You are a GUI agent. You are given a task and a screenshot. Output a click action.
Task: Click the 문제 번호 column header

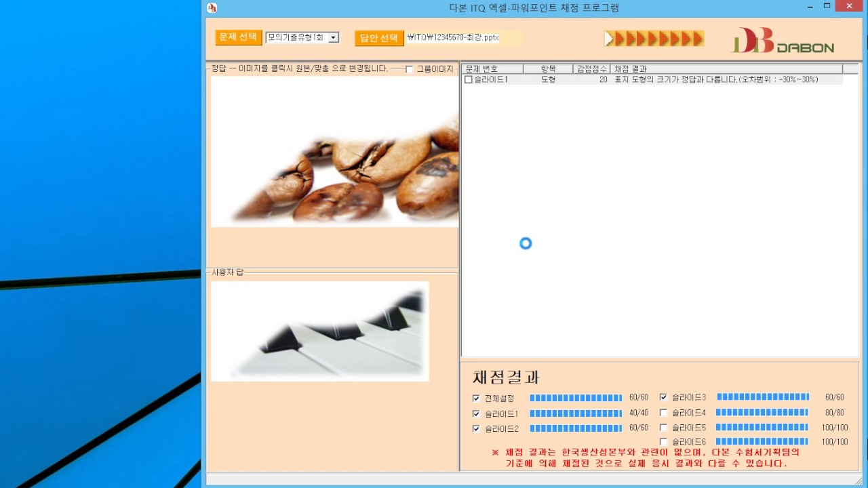(x=493, y=68)
